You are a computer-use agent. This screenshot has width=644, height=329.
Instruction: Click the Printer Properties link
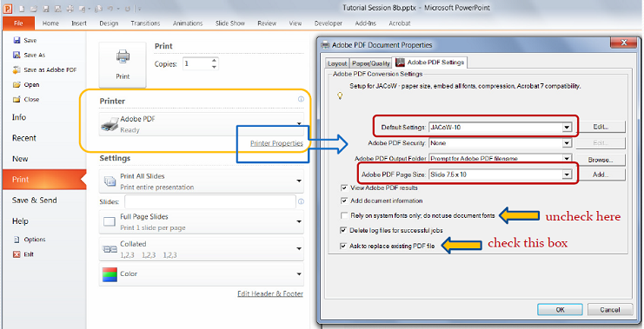pyautogui.click(x=277, y=143)
